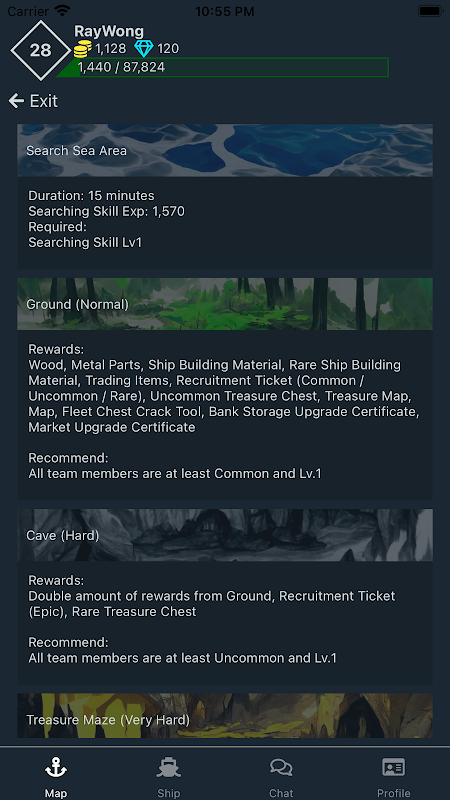
Task: Select the Ground (Normal) banner
Action: click(x=225, y=304)
